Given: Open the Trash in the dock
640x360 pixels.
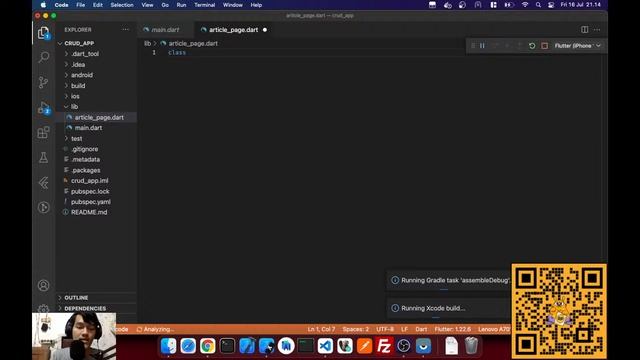Looking at the screenshot, I should pyautogui.click(x=471, y=346).
